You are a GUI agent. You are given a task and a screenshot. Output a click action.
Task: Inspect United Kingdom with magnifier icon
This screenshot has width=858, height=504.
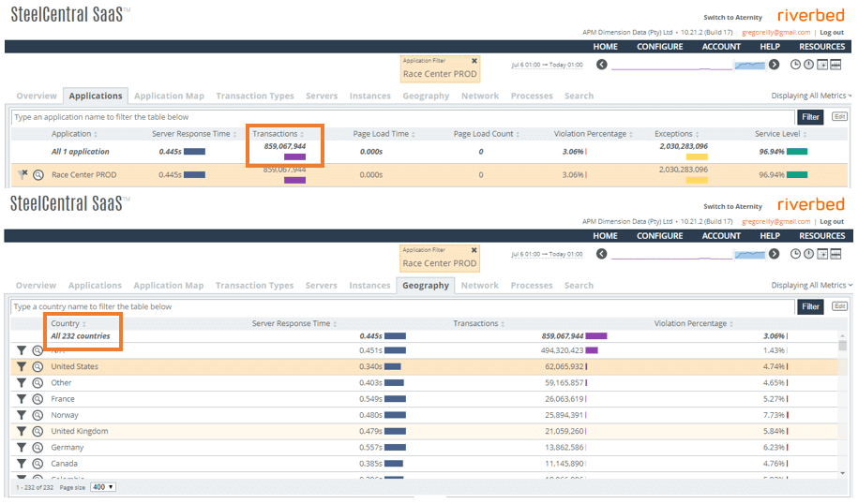(x=38, y=431)
